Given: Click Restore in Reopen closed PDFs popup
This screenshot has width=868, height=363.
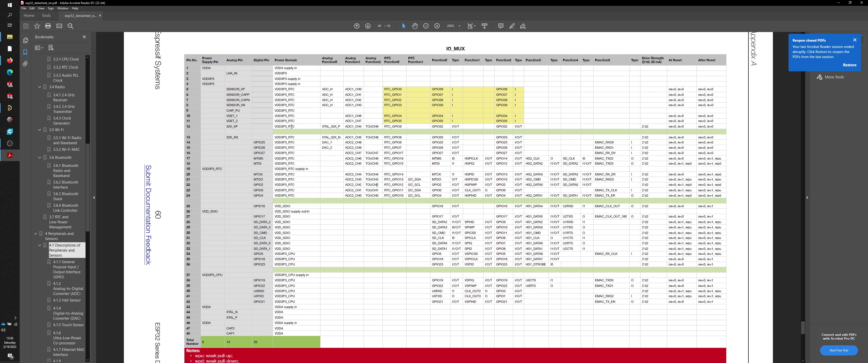Looking at the screenshot, I should click(x=850, y=65).
